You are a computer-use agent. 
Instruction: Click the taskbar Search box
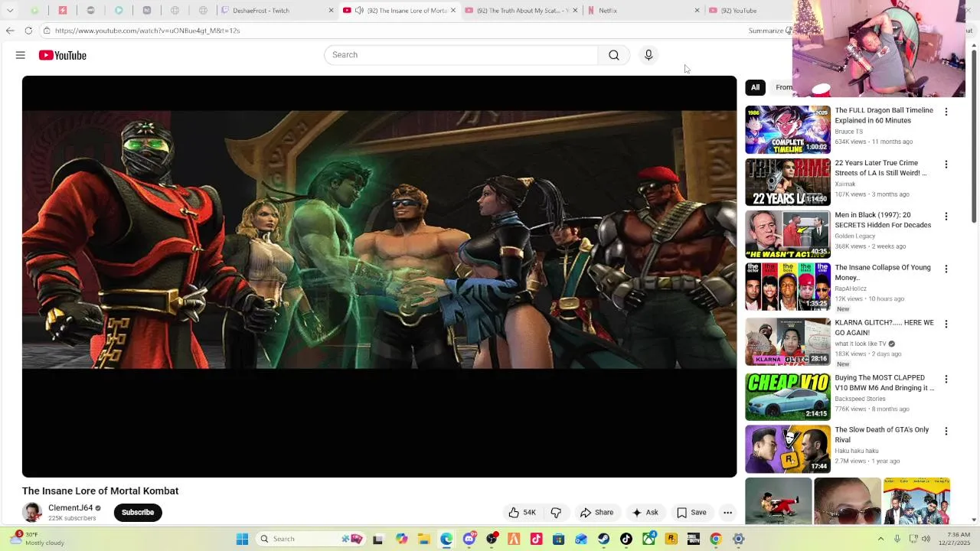pos(310,539)
